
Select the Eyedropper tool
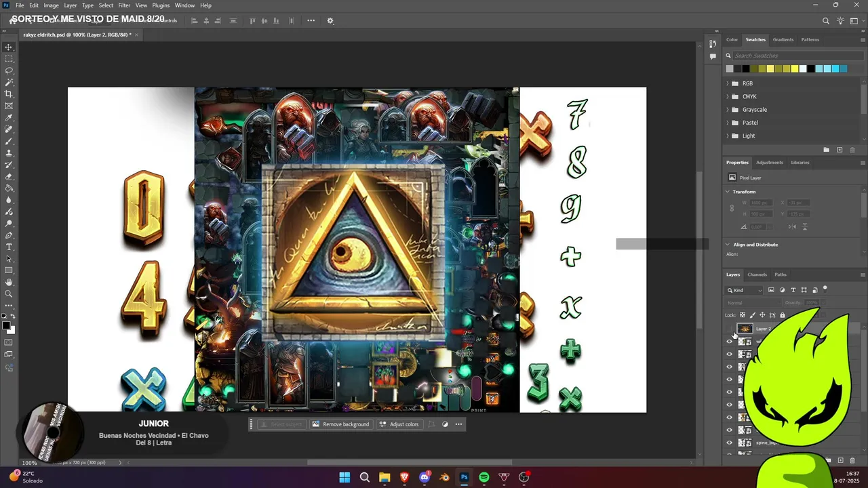click(x=9, y=118)
